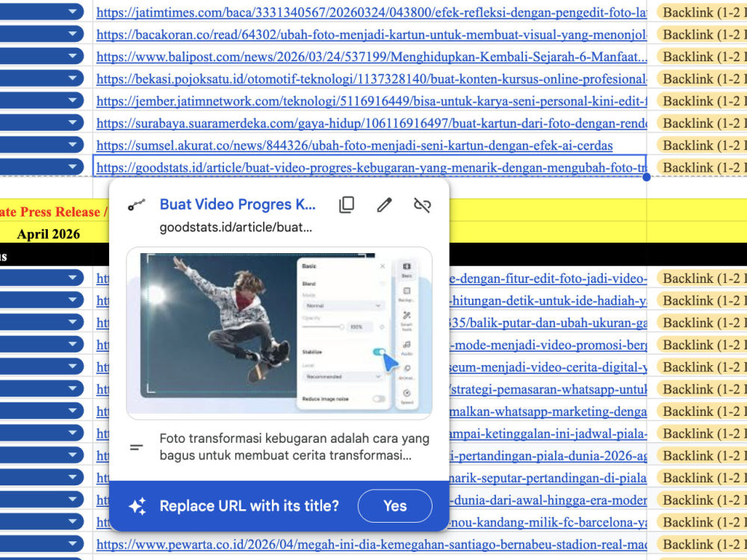The image size is (747, 560).
Task: Open the surabaya.suaramerdeka.com gaya-hidup link
Action: 371,123
